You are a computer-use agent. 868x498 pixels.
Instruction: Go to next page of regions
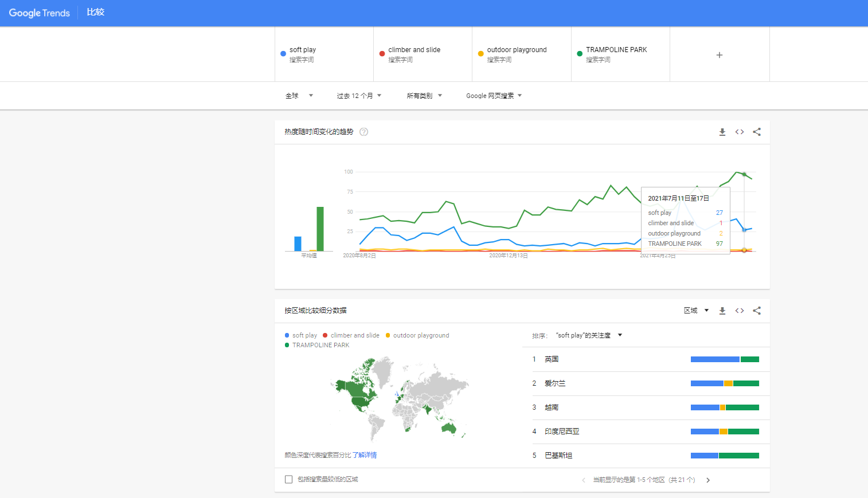pyautogui.click(x=708, y=480)
